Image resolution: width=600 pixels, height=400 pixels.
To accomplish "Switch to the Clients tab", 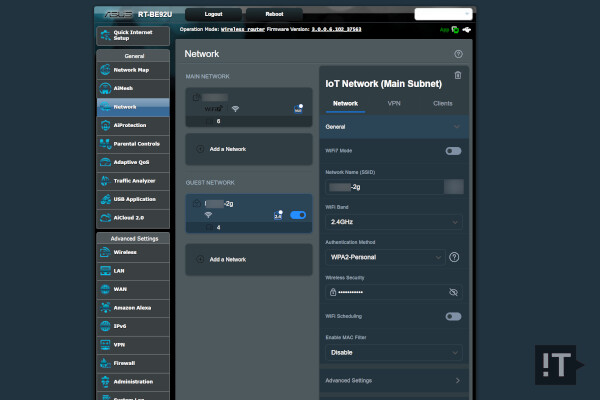I will [x=442, y=103].
